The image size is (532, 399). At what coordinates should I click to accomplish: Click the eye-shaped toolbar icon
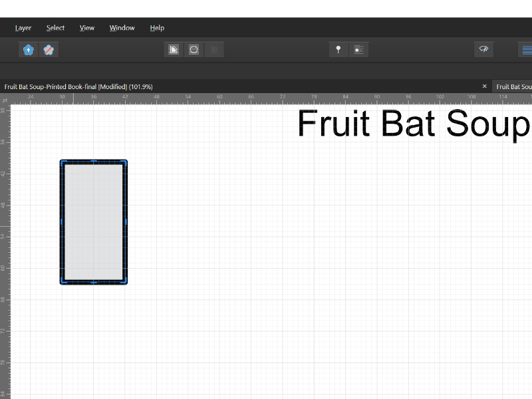click(x=483, y=50)
